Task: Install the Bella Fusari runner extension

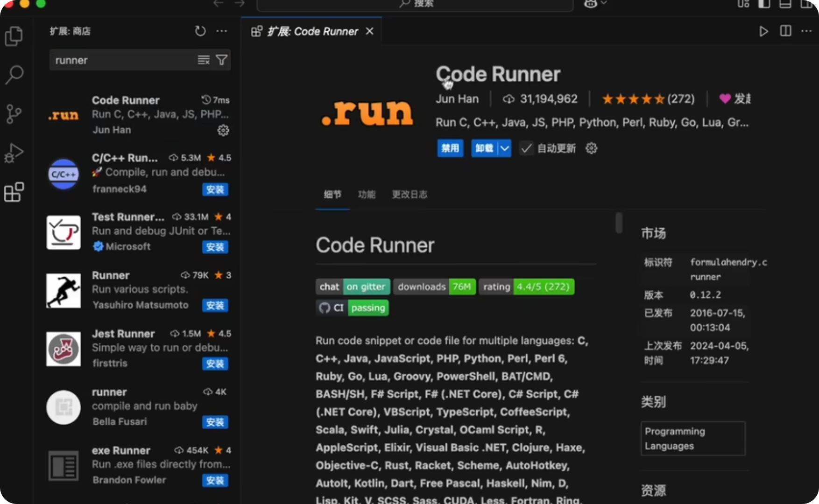Action: click(215, 422)
